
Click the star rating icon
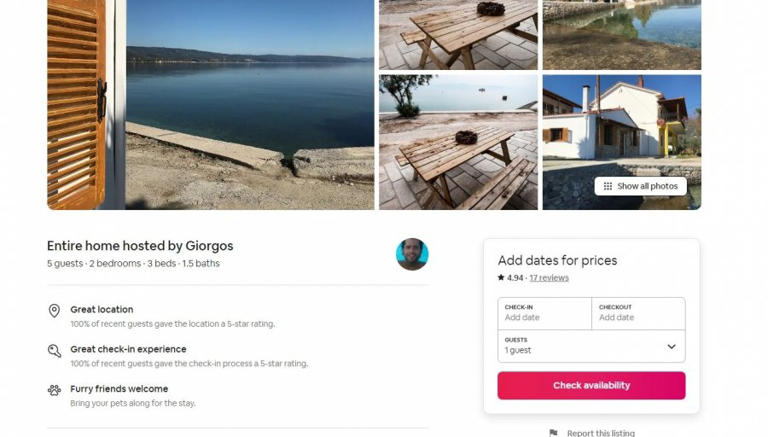pyautogui.click(x=501, y=278)
